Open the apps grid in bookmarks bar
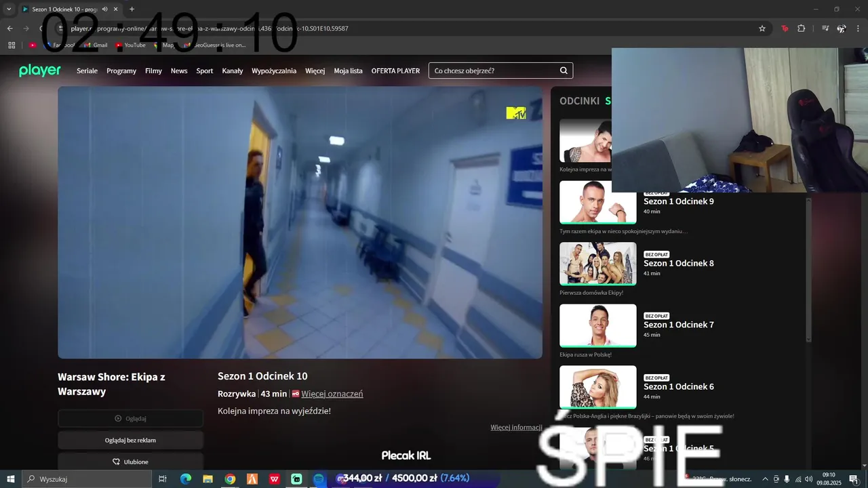Screen dimensions: 868x488 12,45
